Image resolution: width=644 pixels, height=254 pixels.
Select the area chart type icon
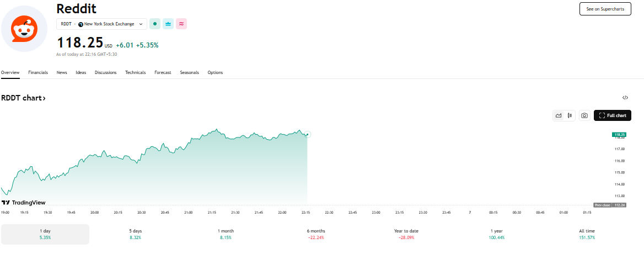(x=559, y=115)
